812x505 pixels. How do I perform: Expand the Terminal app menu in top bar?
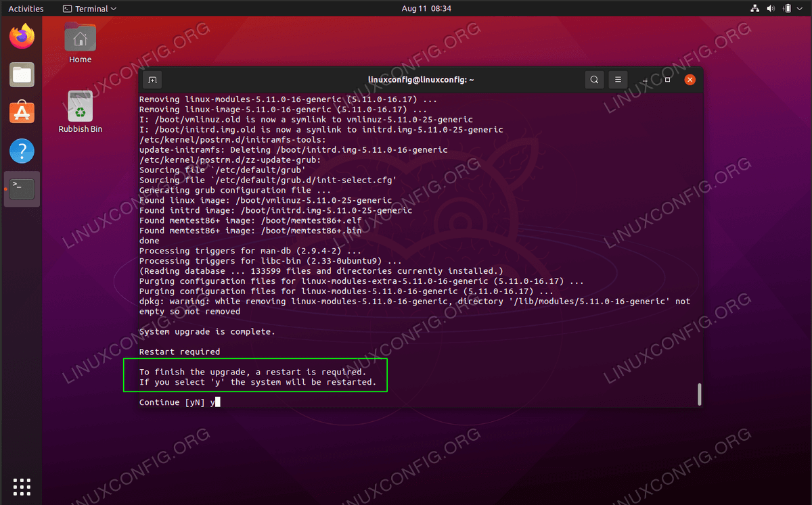[89, 9]
